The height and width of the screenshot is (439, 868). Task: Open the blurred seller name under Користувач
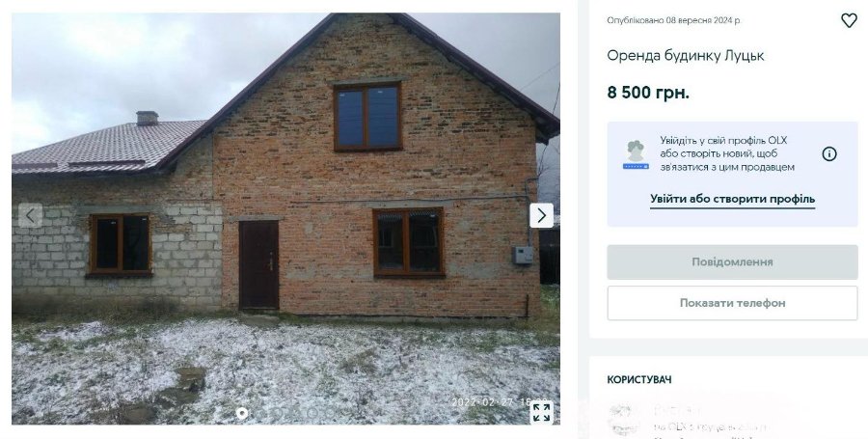(x=676, y=411)
